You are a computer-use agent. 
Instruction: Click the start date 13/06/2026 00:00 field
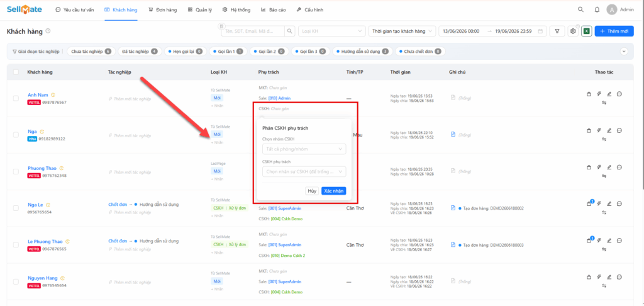[462, 31]
